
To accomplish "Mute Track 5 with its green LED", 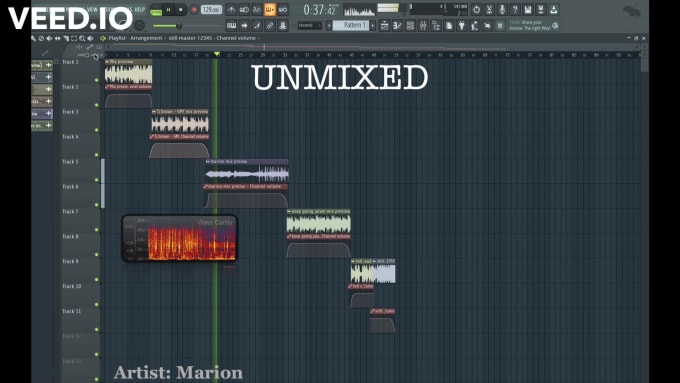I will (97, 180).
